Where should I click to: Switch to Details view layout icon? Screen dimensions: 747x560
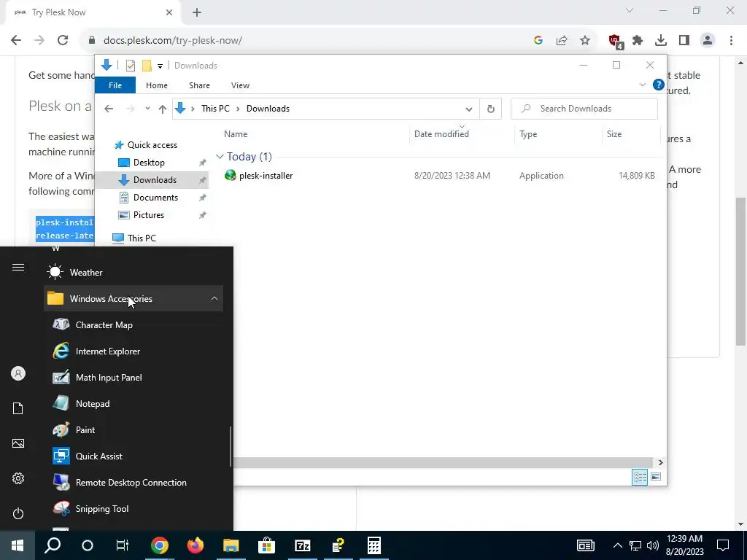coord(640,477)
